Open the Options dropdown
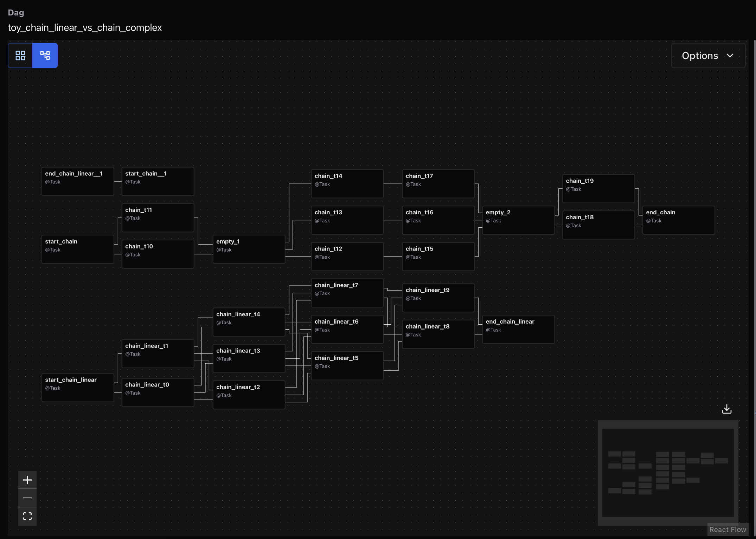The width and height of the screenshot is (756, 539). click(x=708, y=55)
